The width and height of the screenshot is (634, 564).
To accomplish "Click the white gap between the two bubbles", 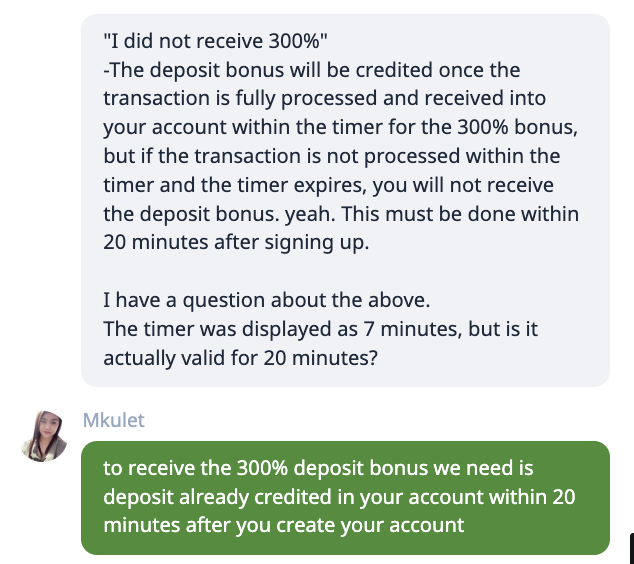I will [345, 398].
